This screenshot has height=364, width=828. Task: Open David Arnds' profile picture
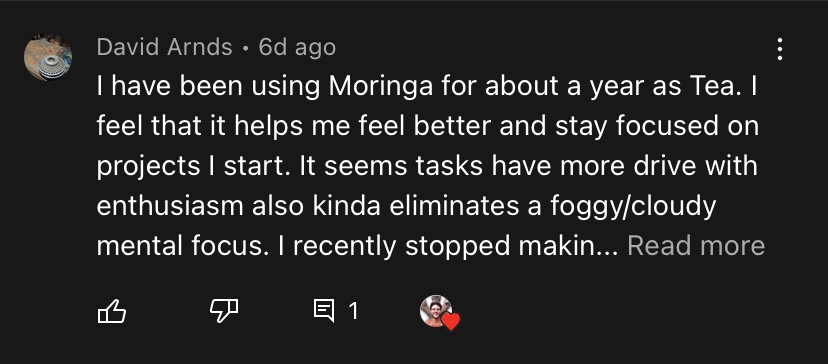[48, 57]
